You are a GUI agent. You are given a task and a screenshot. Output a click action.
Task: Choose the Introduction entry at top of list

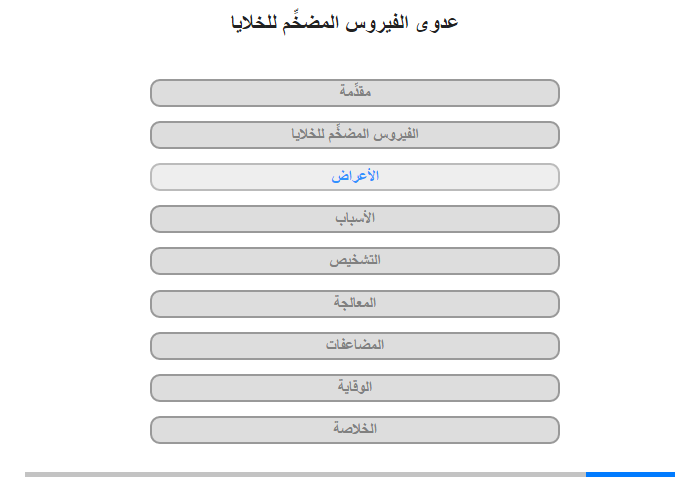coord(354,93)
